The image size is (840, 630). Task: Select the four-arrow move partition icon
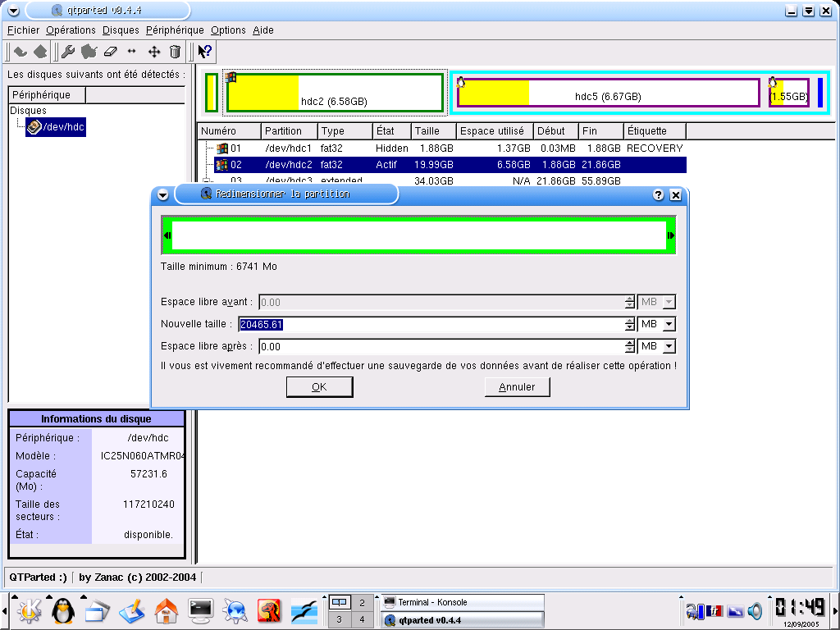[x=154, y=52]
